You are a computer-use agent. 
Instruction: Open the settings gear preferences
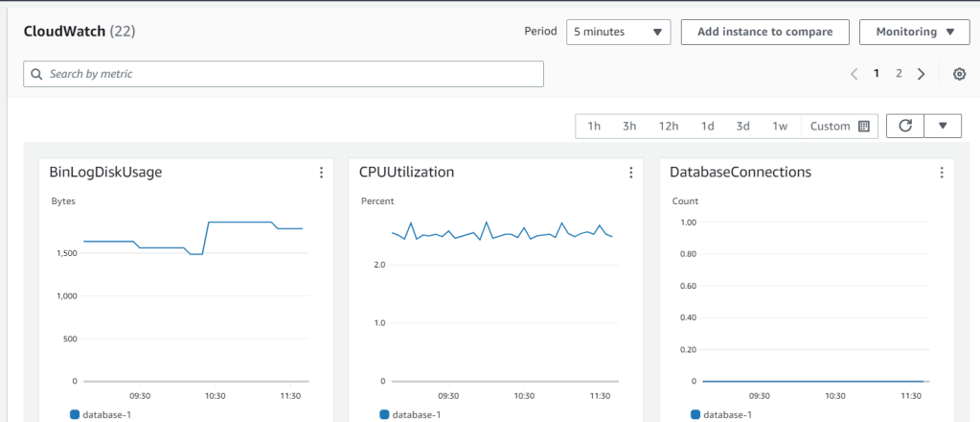pyautogui.click(x=959, y=75)
